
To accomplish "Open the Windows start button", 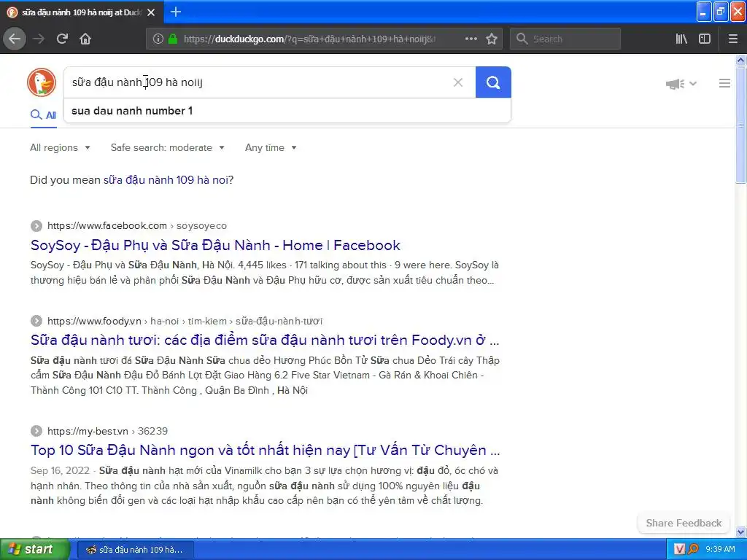I will pos(34,549).
